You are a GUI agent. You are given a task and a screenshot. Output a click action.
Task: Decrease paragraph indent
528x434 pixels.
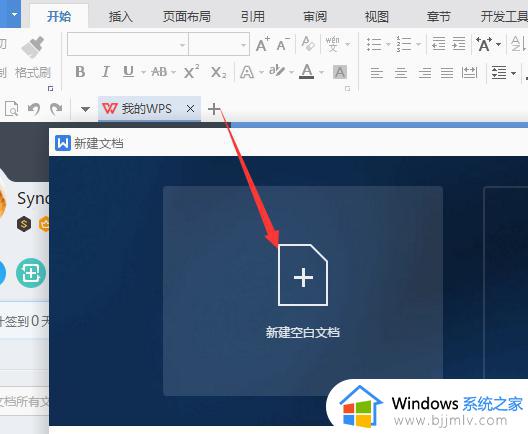[x=438, y=44]
